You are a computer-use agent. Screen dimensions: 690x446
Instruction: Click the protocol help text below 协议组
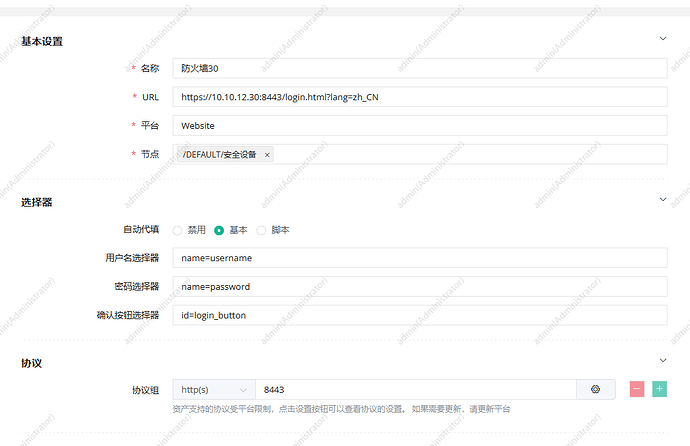coord(341,409)
